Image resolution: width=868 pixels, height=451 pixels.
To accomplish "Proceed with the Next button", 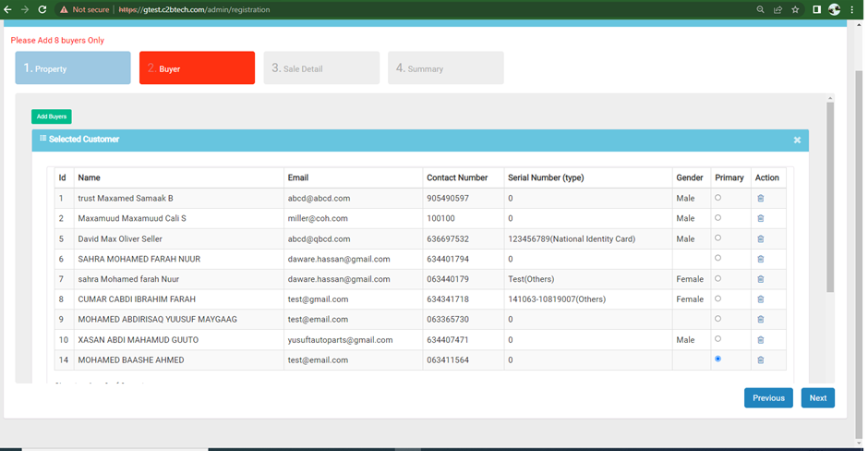I will click(x=817, y=397).
